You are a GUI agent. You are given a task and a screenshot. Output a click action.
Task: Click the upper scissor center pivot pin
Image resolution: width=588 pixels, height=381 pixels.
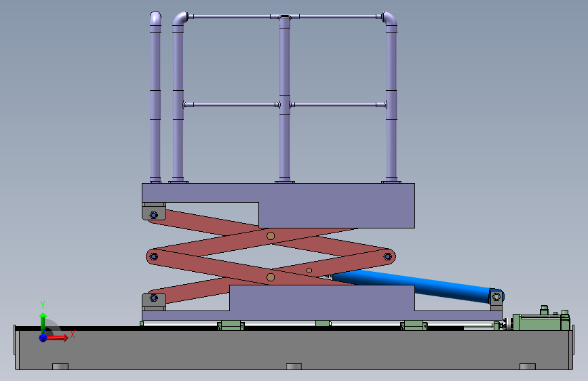tap(271, 236)
